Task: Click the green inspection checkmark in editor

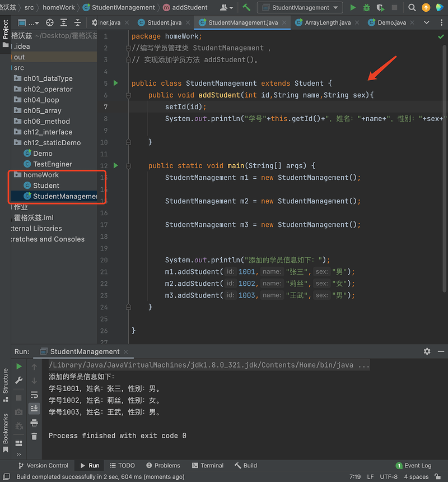Action: point(441,36)
